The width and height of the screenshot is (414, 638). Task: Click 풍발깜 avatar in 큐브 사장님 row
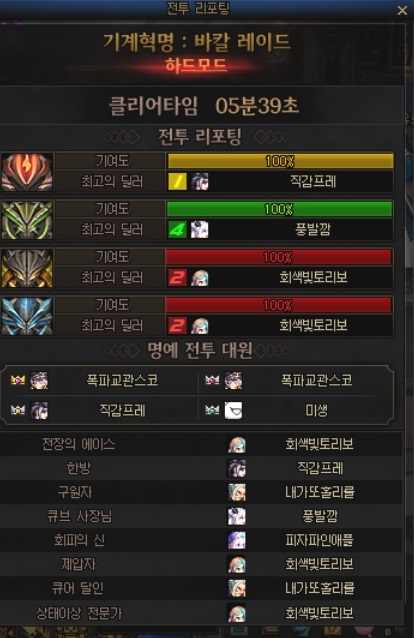click(237, 516)
